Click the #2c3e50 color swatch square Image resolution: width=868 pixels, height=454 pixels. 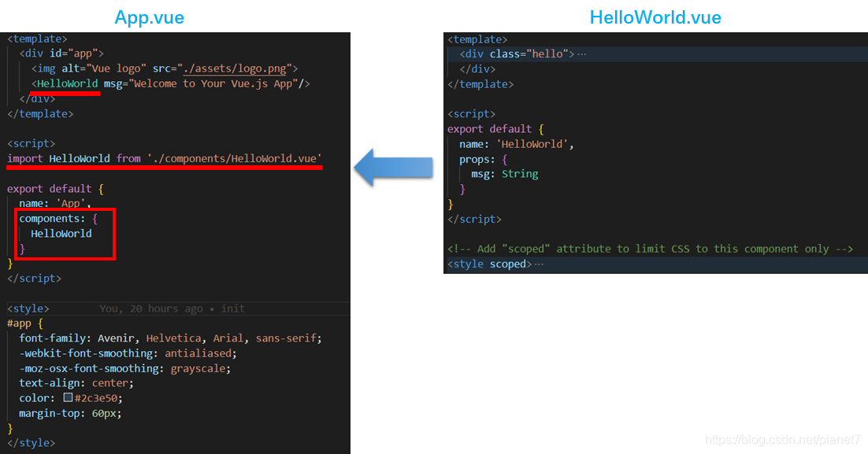click(68, 397)
